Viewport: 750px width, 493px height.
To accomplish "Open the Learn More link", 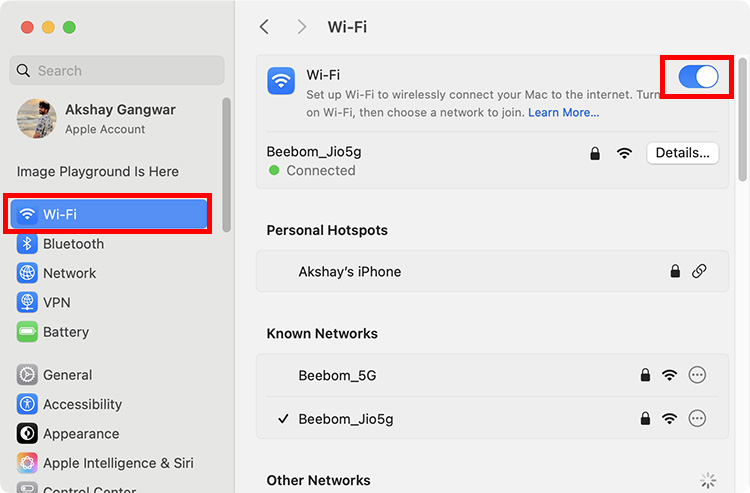I will (x=563, y=112).
